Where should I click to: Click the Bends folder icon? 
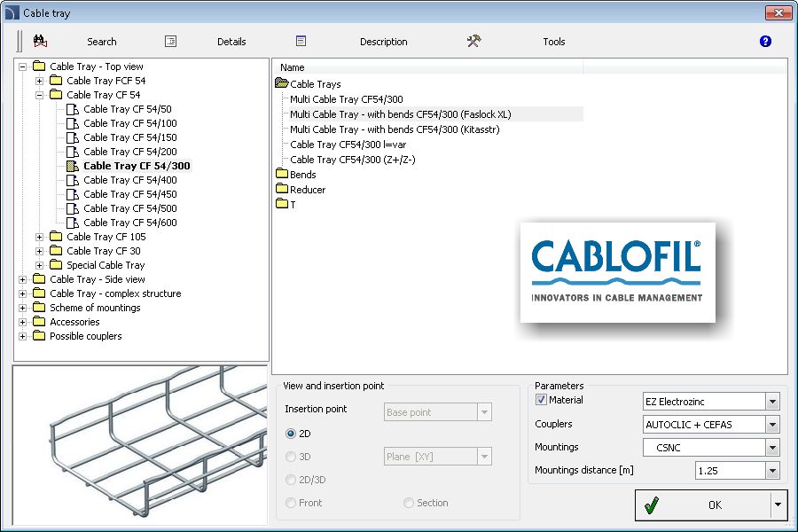(282, 174)
